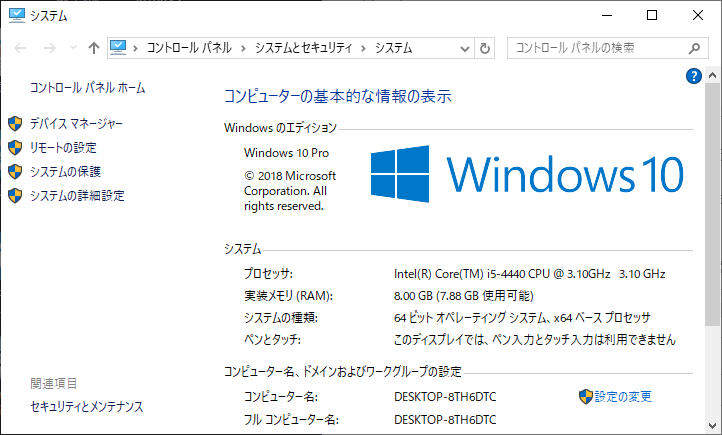Viewport: 722px width, 435px height.
Task: Open デバイス マネージャー link
Action: (76, 123)
